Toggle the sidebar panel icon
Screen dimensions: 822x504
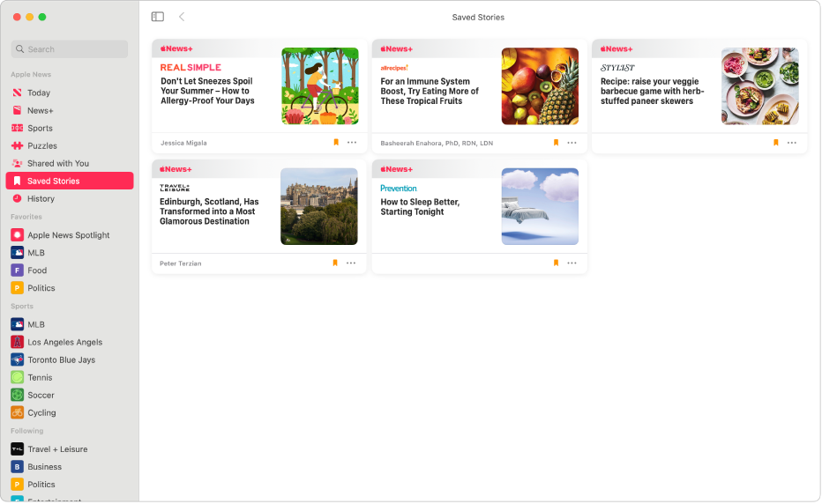point(157,17)
